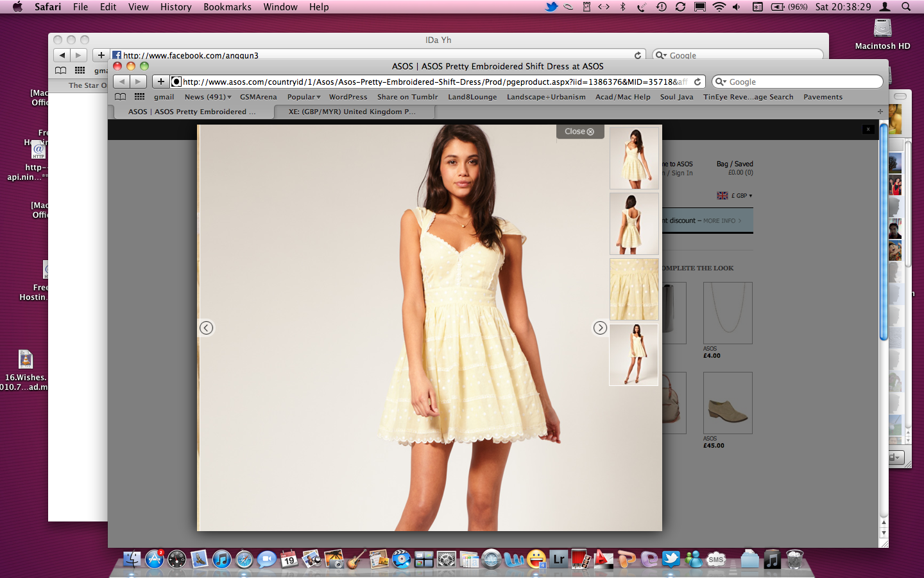Select the fabric close-up thumbnail
The height and width of the screenshot is (578, 924).
pyautogui.click(x=633, y=290)
